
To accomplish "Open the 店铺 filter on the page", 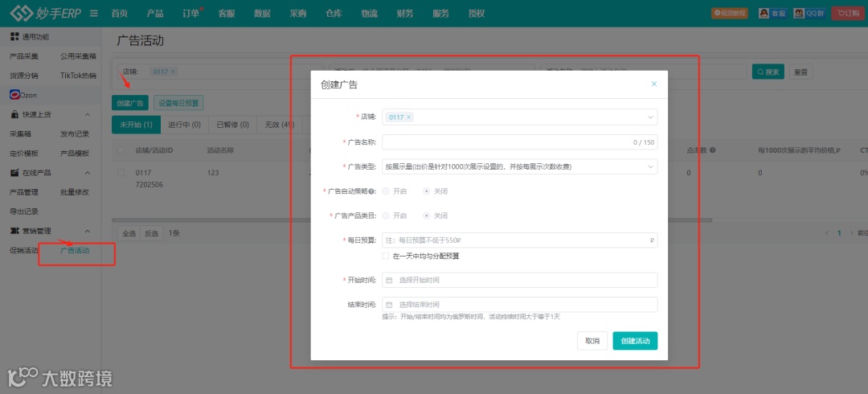I will [x=220, y=72].
